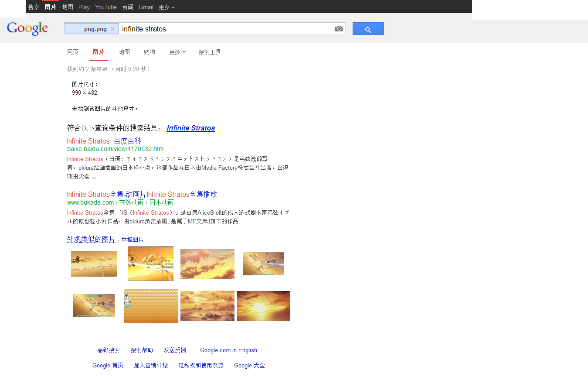Open second-row thumbnail of hazy orange clouds
The image size is (588, 377).
point(207,306)
